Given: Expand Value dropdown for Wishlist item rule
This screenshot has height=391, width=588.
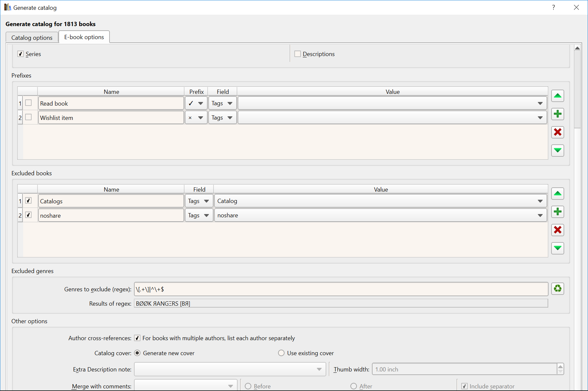Looking at the screenshot, I should 392,118.
